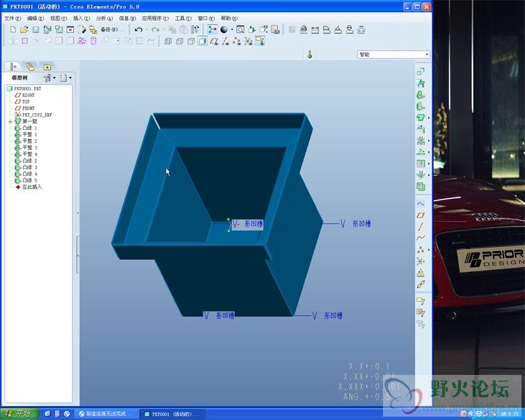Screen dimensions: 525x420
Task: Open the 文件 menu
Action: (13, 18)
